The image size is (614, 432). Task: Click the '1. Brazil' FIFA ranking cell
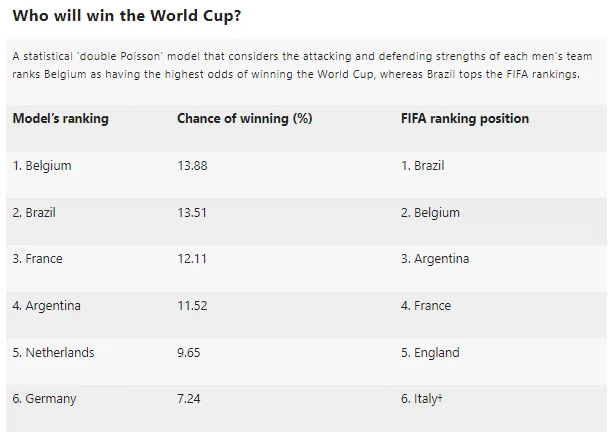pos(423,166)
